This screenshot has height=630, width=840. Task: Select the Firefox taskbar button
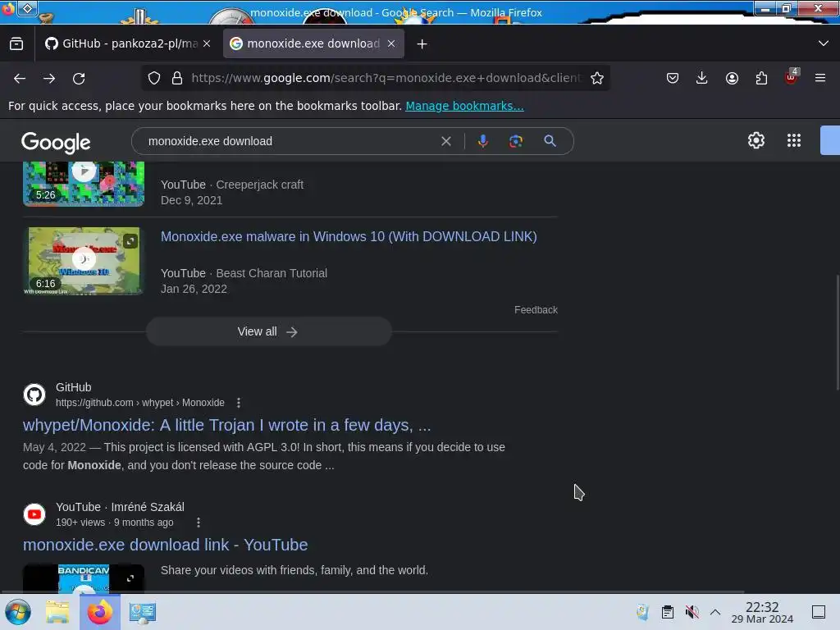pyautogui.click(x=100, y=612)
